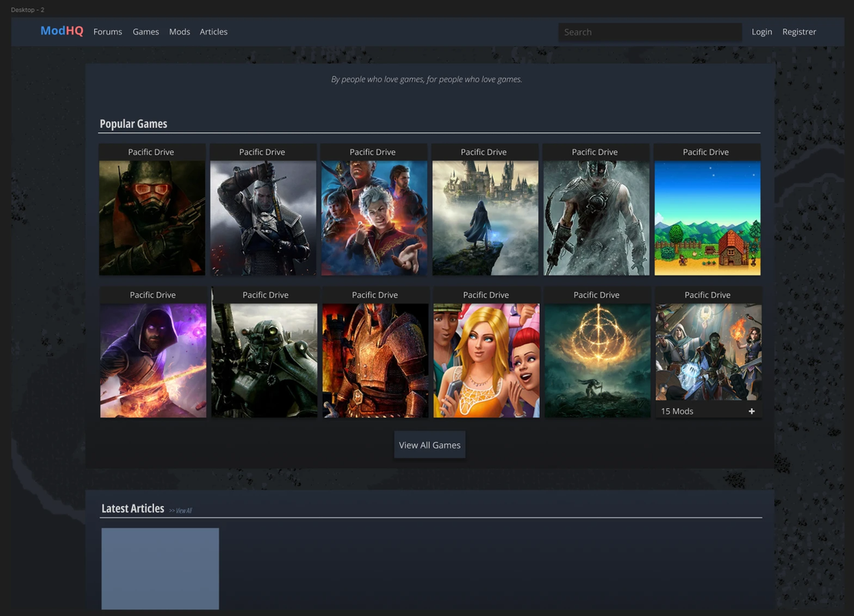Open the white-haired swordsman game cover
The image size is (854, 616).
tap(263, 218)
